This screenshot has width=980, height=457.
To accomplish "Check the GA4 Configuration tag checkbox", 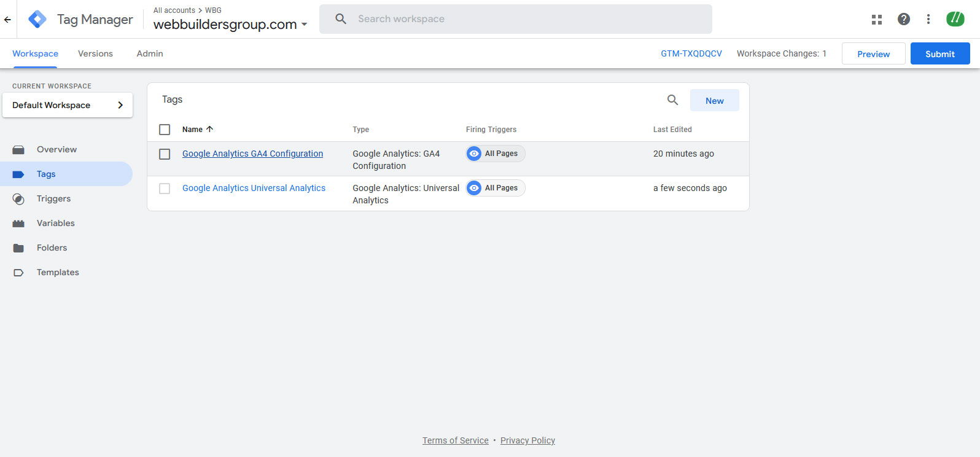I will click(165, 154).
